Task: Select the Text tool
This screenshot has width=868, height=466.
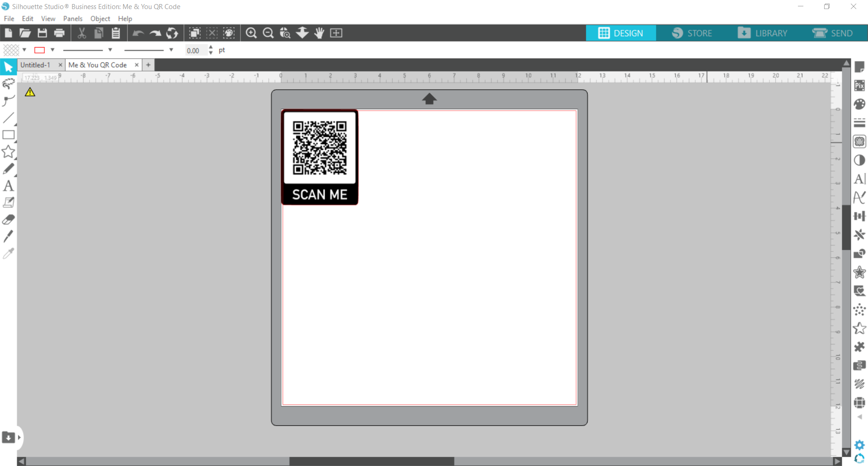Action: pyautogui.click(x=8, y=186)
